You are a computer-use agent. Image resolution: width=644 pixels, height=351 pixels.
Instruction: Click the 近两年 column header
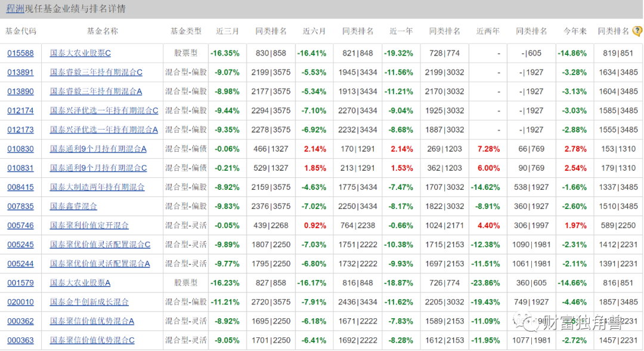click(488, 31)
